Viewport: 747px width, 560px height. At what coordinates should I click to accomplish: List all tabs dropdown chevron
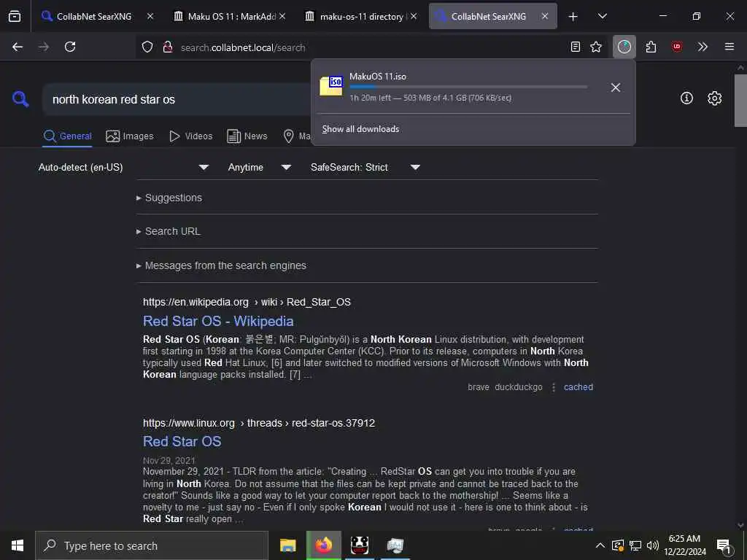(x=603, y=16)
